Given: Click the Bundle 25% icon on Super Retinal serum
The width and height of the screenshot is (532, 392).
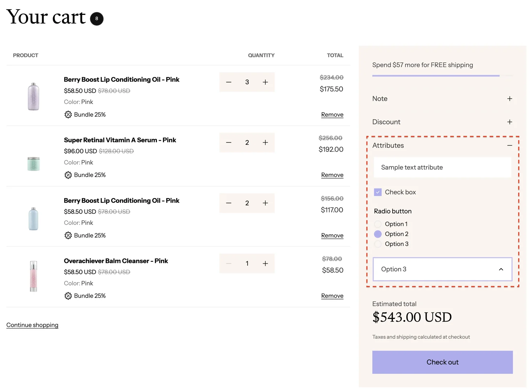Looking at the screenshot, I should click(68, 175).
